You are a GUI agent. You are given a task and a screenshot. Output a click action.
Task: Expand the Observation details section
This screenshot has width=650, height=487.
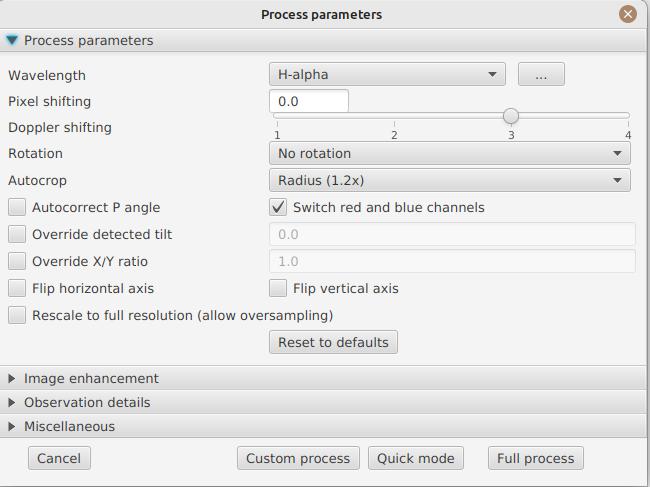point(12,403)
